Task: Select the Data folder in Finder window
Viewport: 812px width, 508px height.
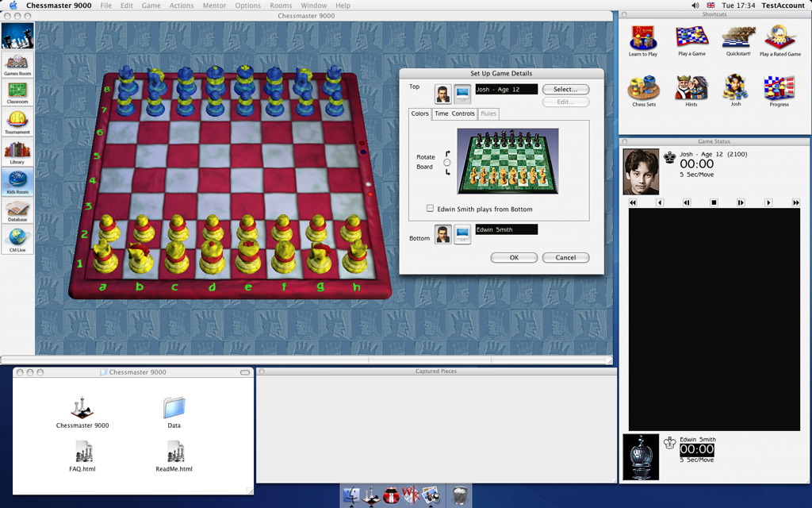Action: (x=174, y=413)
